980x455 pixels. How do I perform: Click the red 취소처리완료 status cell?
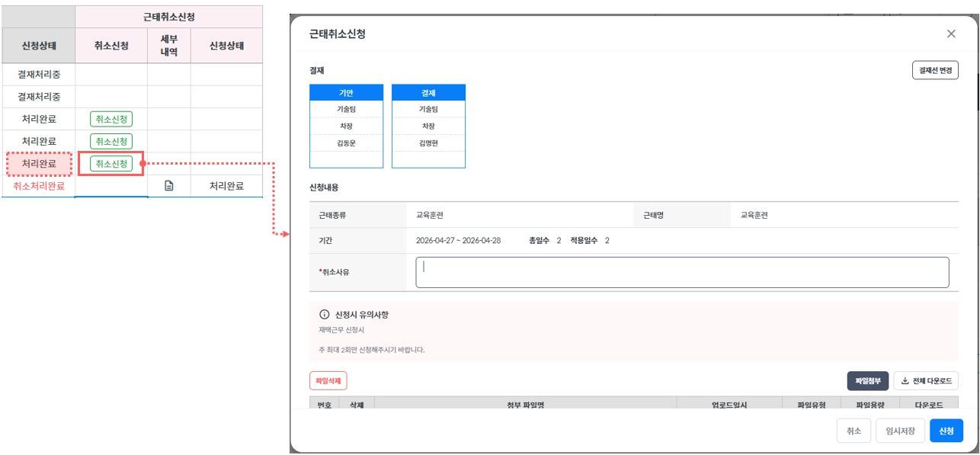39,186
